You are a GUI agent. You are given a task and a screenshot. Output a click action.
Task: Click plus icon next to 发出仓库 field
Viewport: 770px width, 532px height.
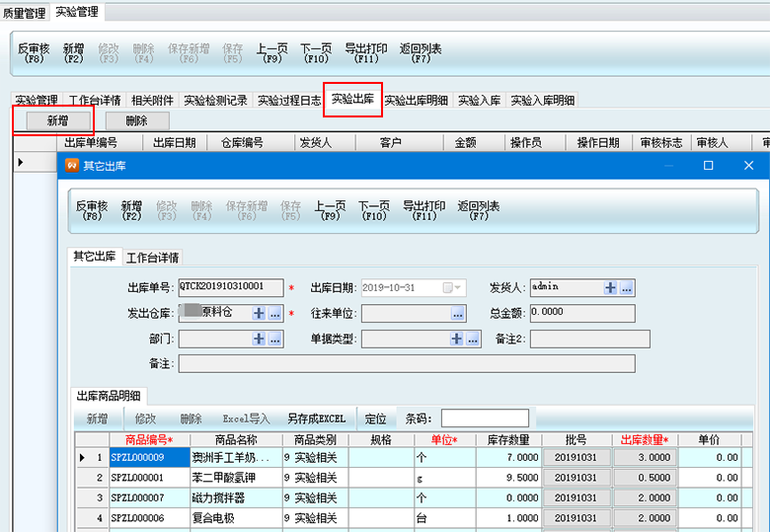(x=260, y=313)
